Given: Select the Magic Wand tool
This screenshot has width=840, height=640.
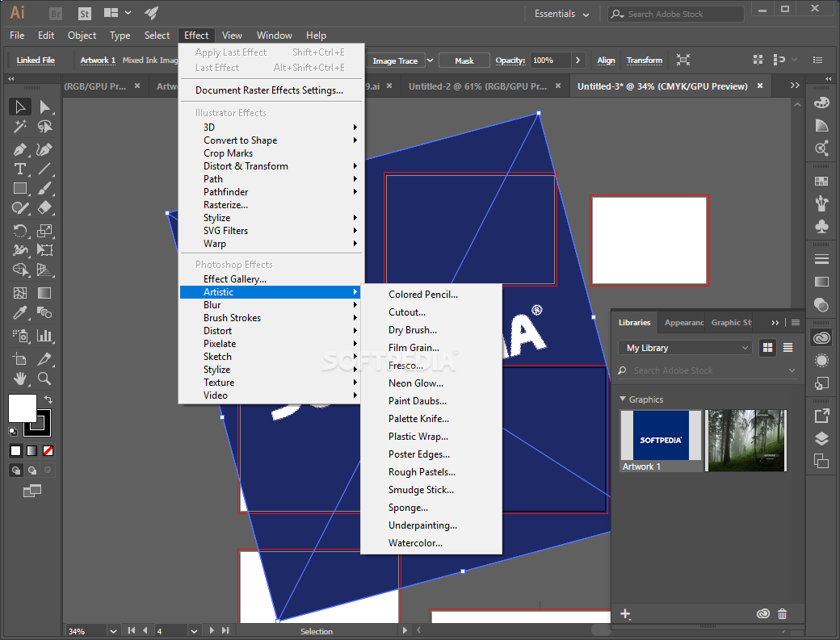Looking at the screenshot, I should 20,127.
